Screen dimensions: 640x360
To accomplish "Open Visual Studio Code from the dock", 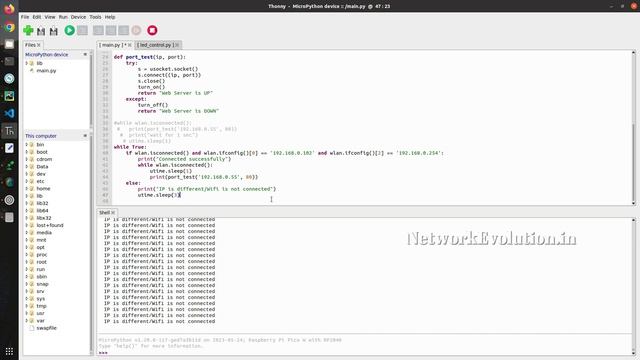I will 9,113.
